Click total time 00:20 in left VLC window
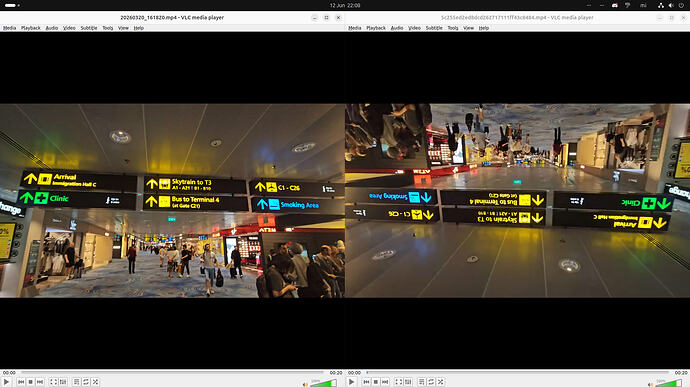 [x=336, y=372]
